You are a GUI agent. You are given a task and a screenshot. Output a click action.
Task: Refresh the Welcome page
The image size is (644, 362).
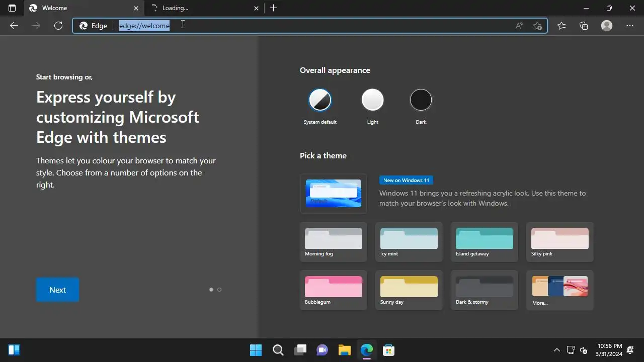coord(58,26)
